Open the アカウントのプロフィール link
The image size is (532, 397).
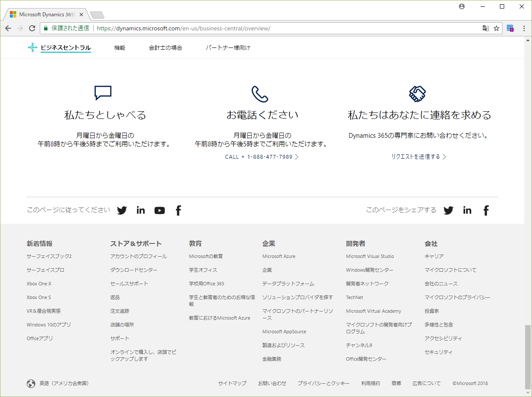(x=139, y=256)
